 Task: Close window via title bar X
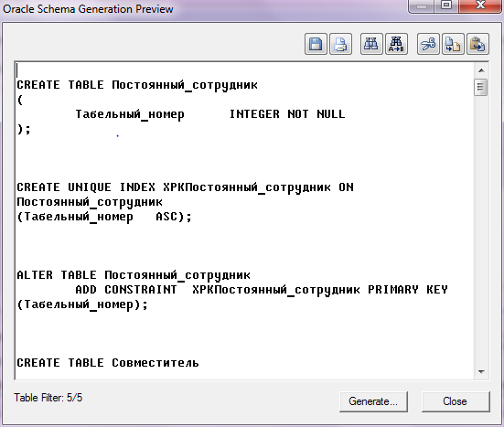coord(480,5)
